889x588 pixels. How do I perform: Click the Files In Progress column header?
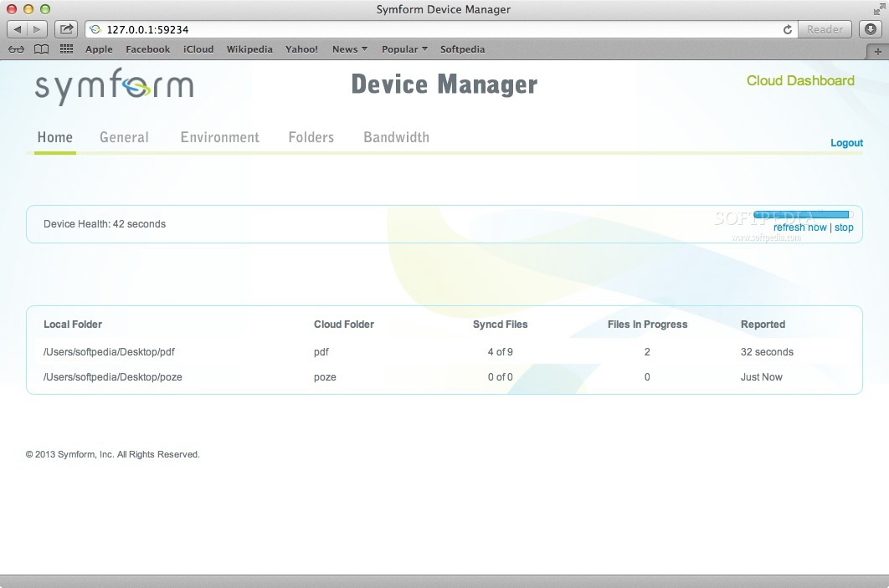(x=647, y=324)
